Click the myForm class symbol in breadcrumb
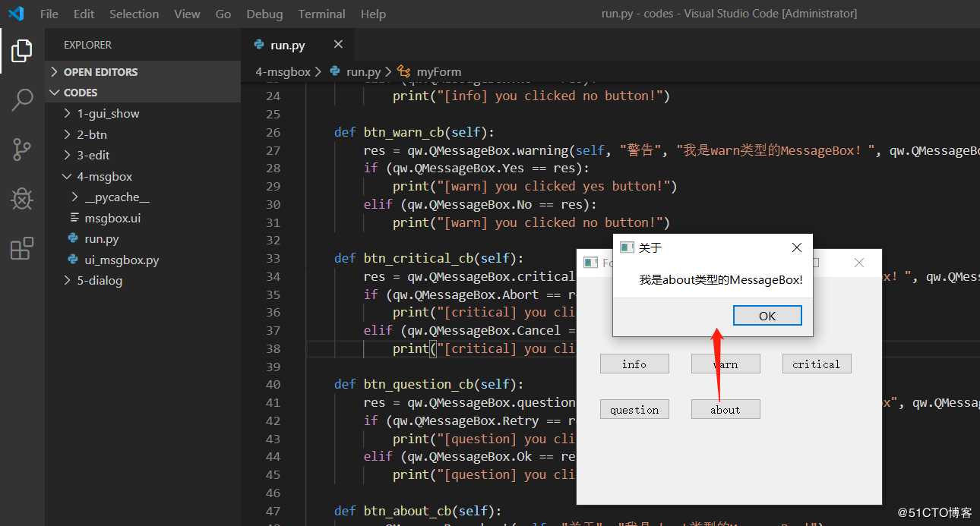 (403, 72)
